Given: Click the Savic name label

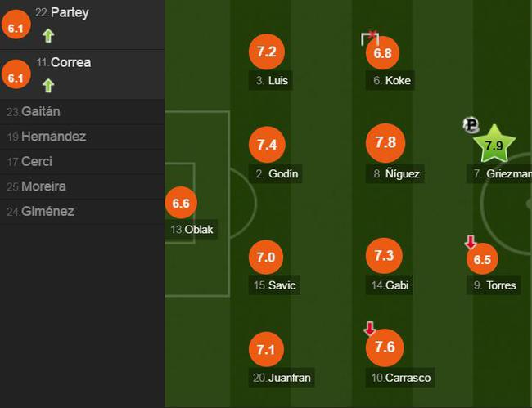Looking at the screenshot, I should 275,285.
